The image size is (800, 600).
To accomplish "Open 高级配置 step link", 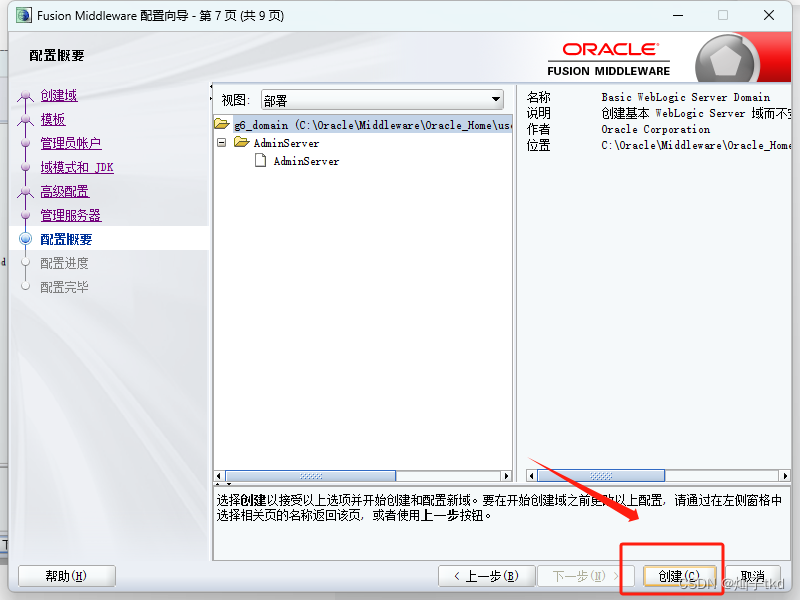I will pyautogui.click(x=65, y=191).
